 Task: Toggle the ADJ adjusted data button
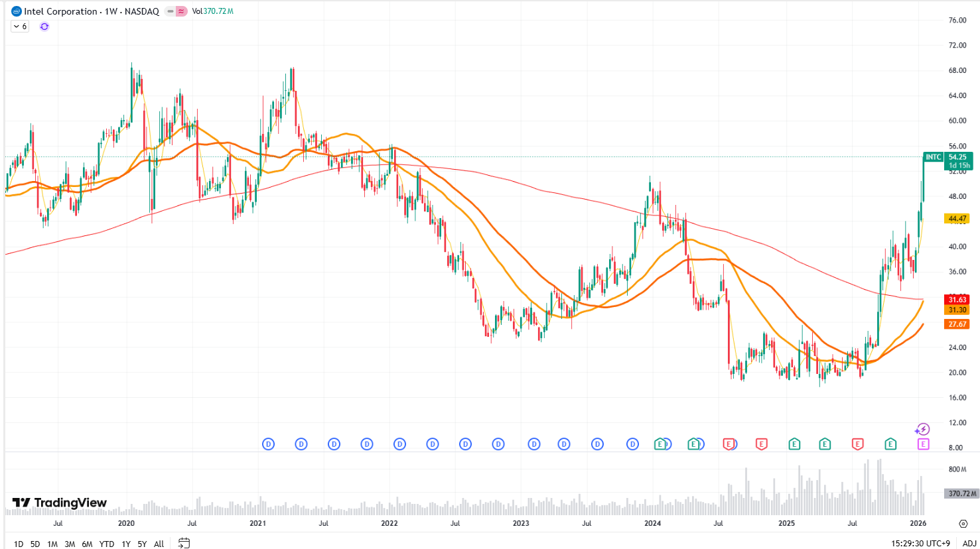pos(969,543)
